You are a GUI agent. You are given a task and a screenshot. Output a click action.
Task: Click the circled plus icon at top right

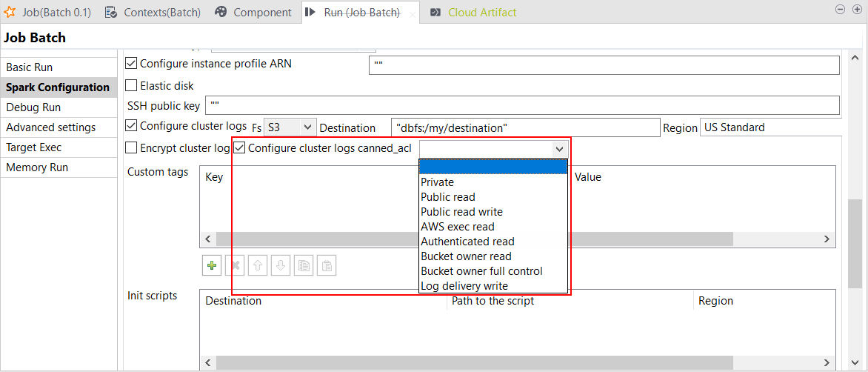pyautogui.click(x=855, y=10)
